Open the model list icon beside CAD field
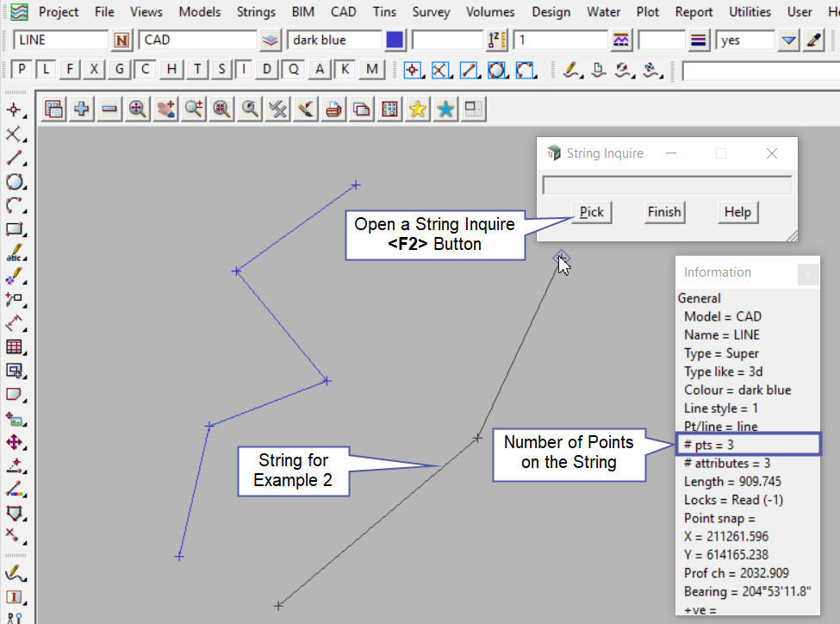 (271, 41)
